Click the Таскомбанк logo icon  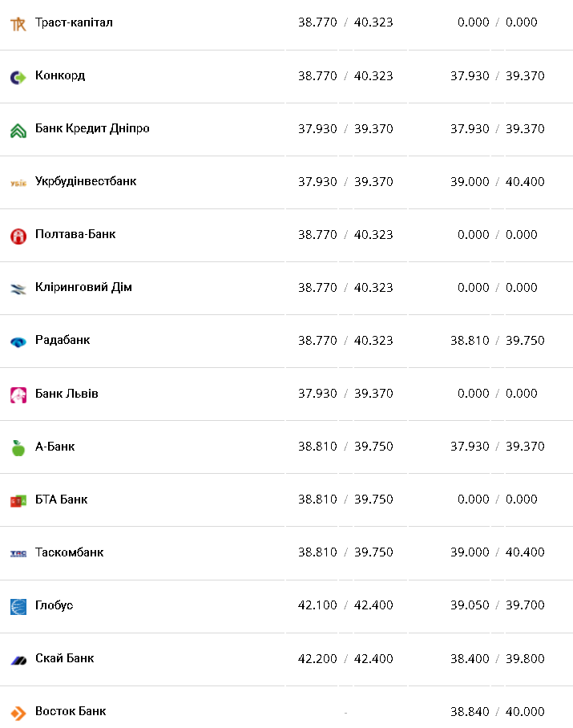tap(18, 553)
